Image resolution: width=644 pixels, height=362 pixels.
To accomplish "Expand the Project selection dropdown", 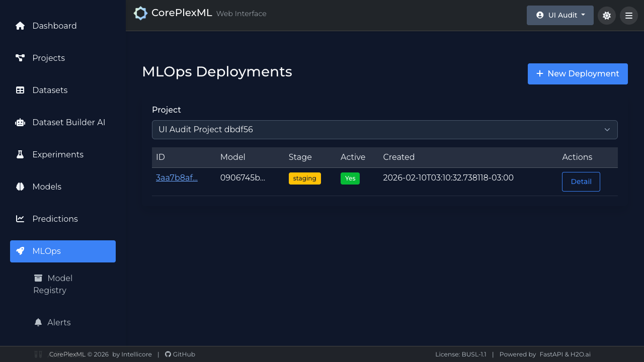I will tap(384, 130).
